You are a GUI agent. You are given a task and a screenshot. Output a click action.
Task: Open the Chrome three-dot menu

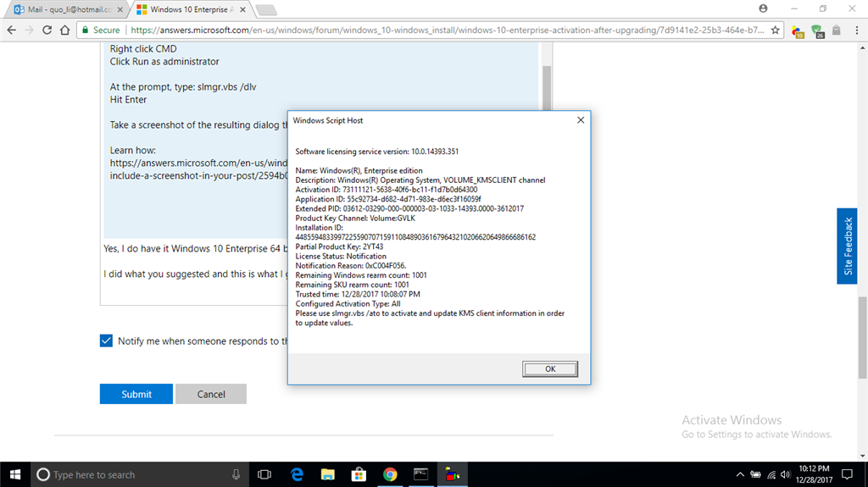pos(856,30)
